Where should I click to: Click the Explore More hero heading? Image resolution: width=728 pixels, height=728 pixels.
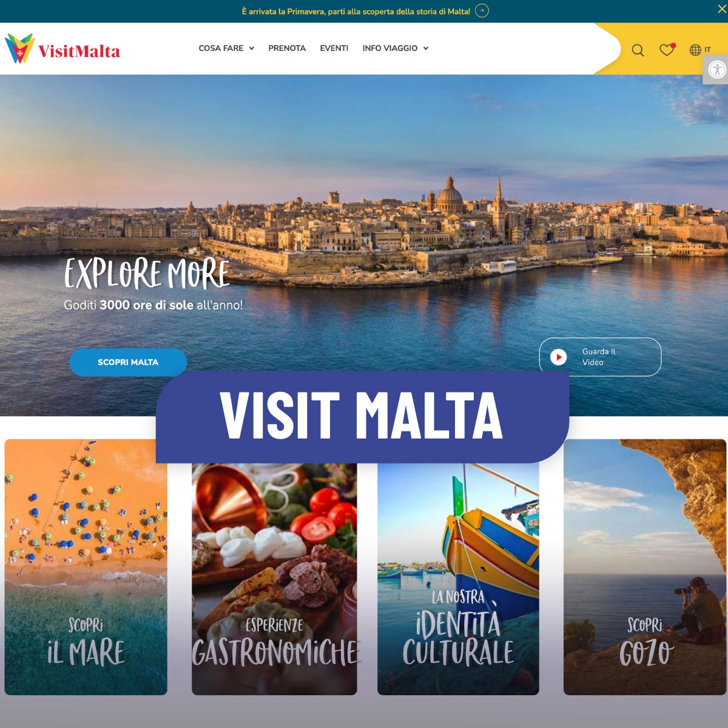[147, 274]
